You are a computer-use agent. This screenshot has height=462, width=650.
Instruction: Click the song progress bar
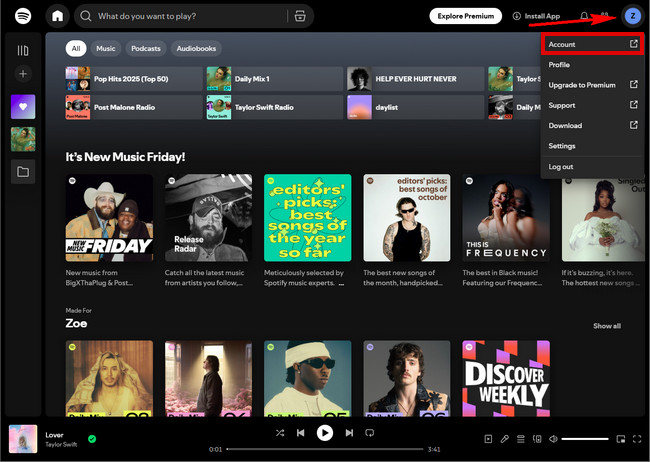[325, 449]
